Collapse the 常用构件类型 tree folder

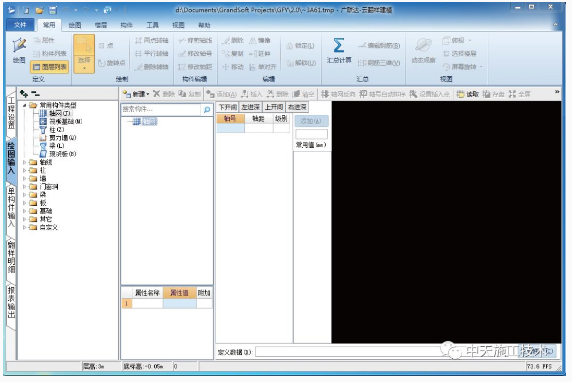point(24,105)
